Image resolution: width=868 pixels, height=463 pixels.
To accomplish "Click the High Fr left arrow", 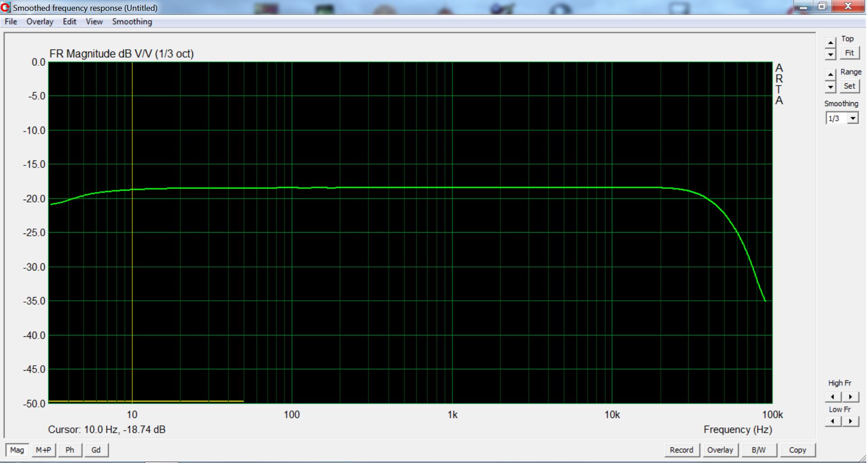I will (x=833, y=397).
